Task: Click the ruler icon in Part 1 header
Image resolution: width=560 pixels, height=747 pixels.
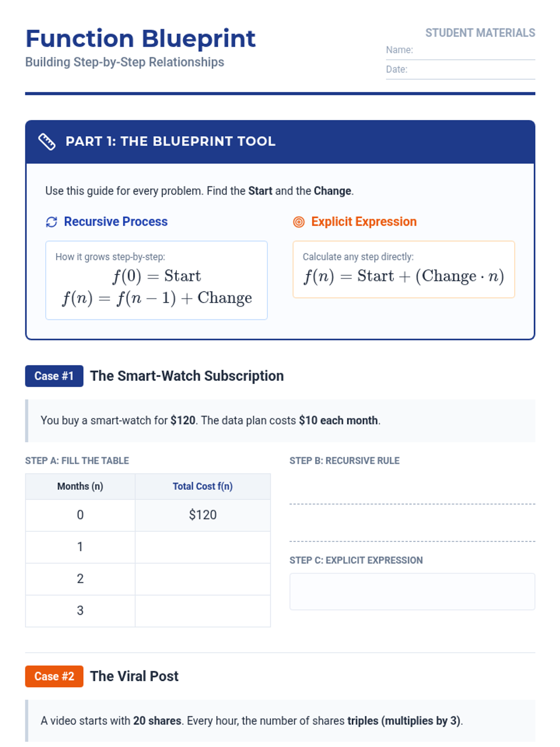Action: point(47,141)
